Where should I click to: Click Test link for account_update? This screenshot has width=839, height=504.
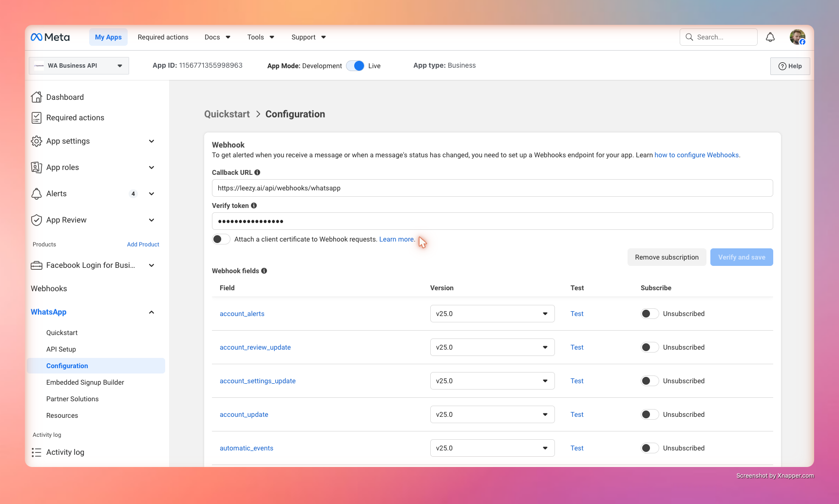(x=577, y=414)
